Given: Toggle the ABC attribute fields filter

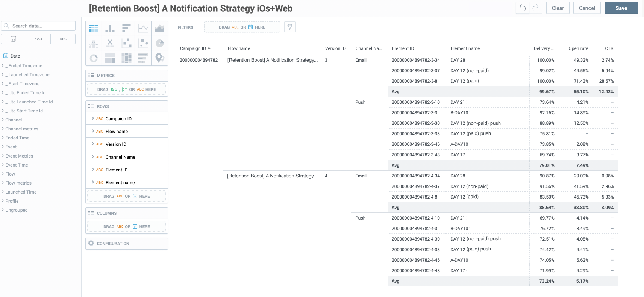Looking at the screenshot, I should tap(63, 39).
